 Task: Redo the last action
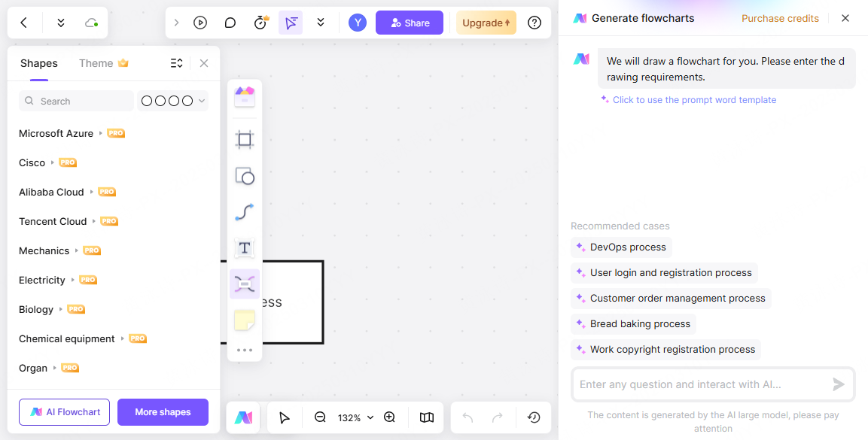tap(497, 417)
